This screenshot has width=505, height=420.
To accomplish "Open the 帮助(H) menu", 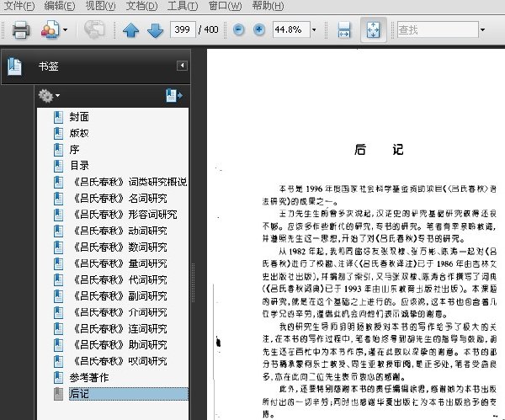I will (x=268, y=6).
